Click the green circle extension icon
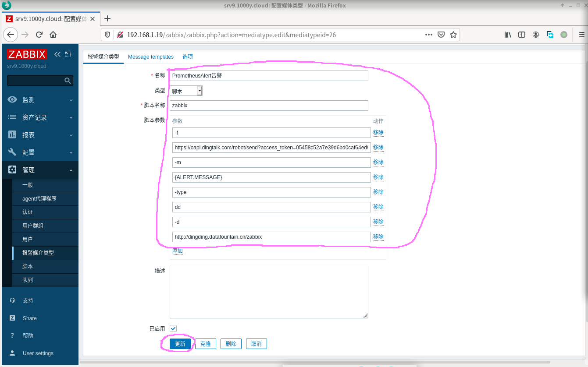The width and height of the screenshot is (588, 367). click(x=564, y=35)
